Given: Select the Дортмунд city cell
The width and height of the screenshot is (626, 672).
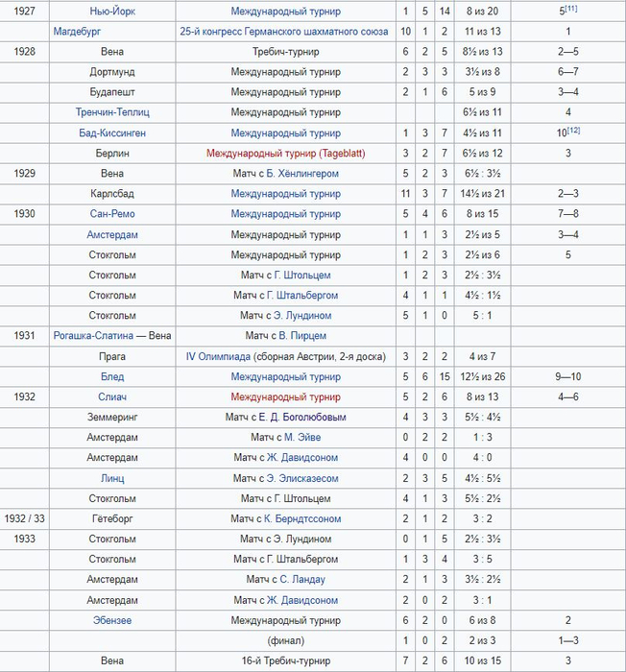Looking at the screenshot, I should 112,72.
